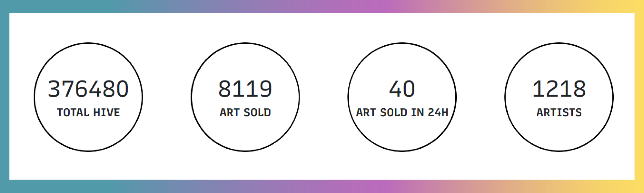Viewport: 644px width, 193px height.
Task: Click the 1218 artists number
Action: (x=559, y=89)
